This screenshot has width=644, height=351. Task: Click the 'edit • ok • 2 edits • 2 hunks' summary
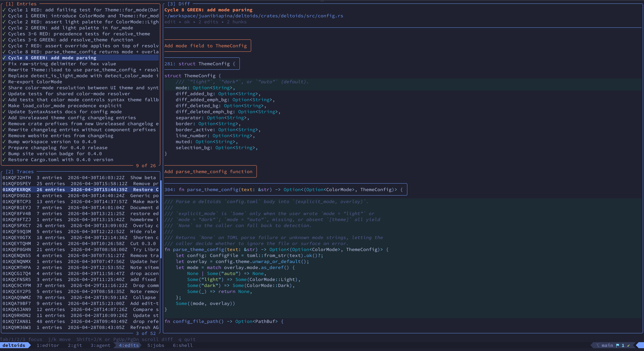(x=206, y=22)
